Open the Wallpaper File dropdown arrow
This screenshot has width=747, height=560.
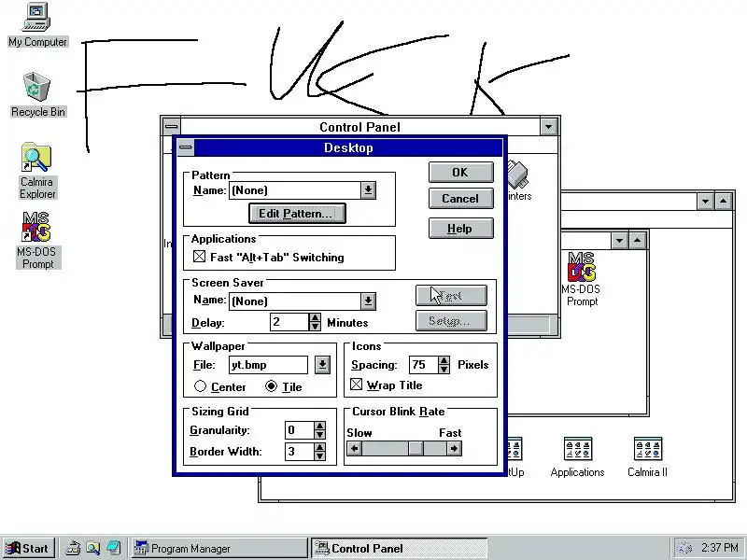(x=322, y=365)
